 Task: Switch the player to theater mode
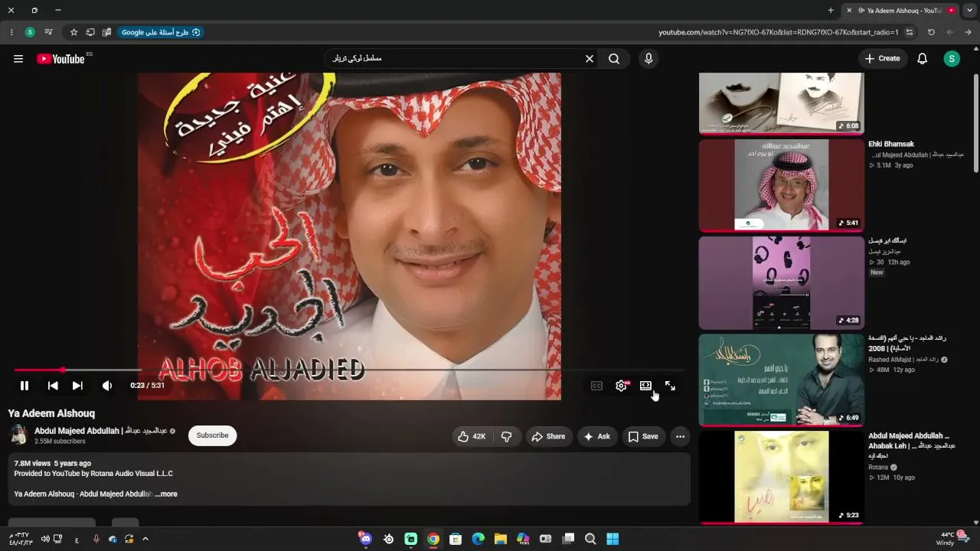click(645, 386)
